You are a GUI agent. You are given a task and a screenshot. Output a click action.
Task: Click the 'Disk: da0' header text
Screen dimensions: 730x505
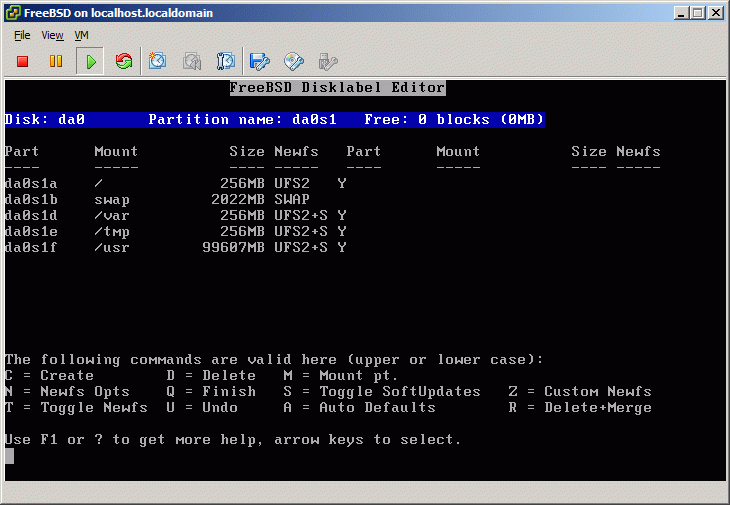coord(45,120)
